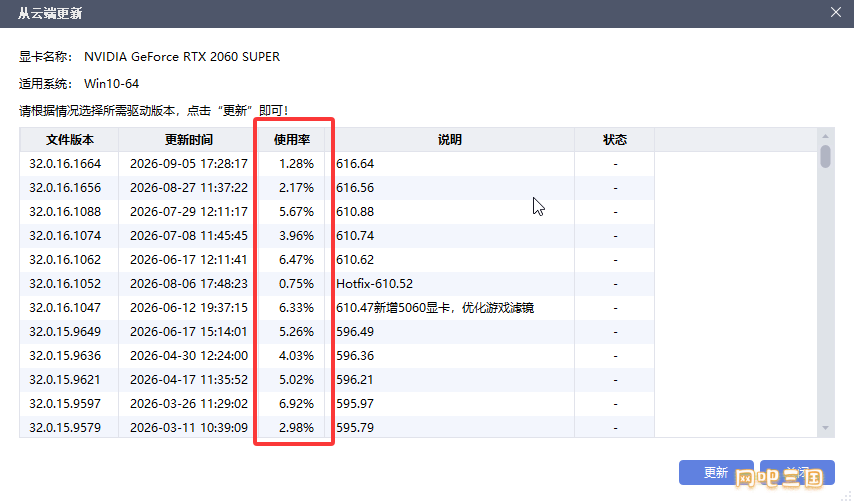Click the scrollbar up arrow of the driver table
The height and width of the screenshot is (503, 854).
(x=825, y=136)
